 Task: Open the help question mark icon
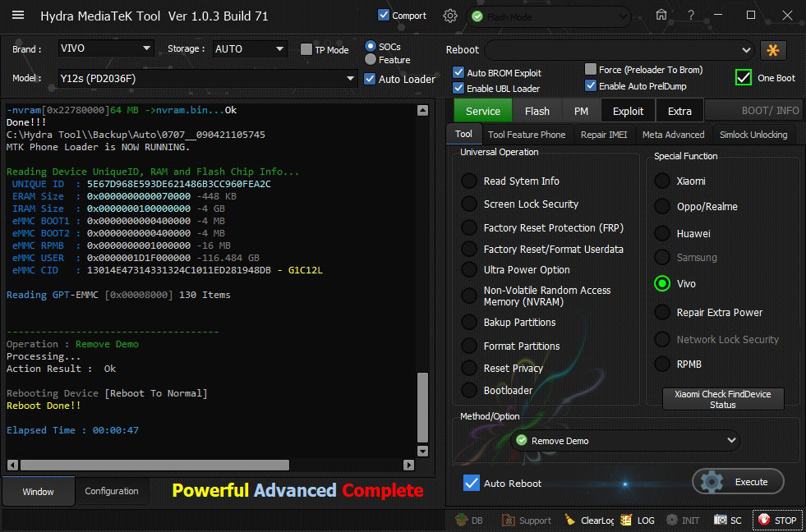pyautogui.click(x=691, y=16)
